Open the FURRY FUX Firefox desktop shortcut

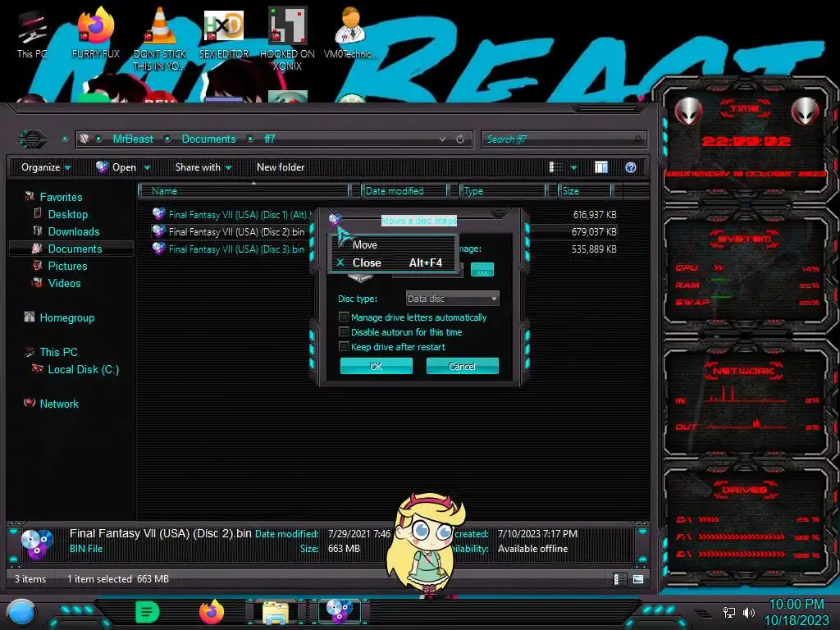[x=95, y=33]
